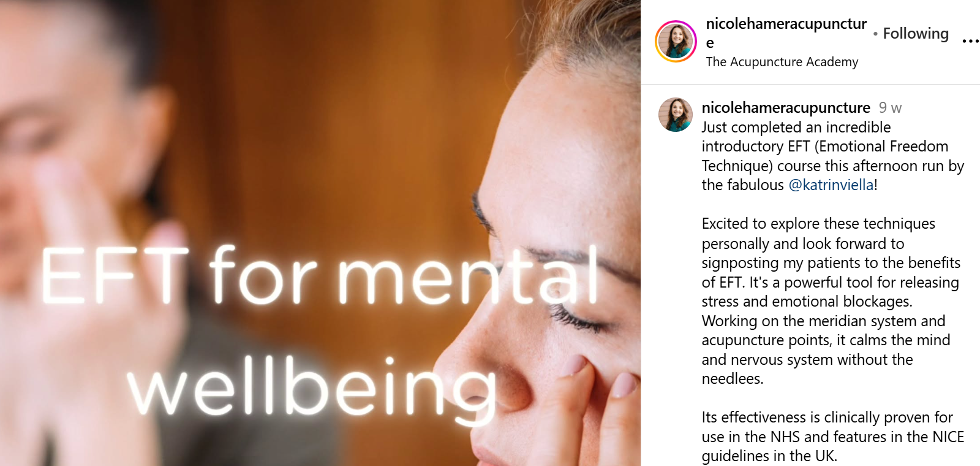Viewport: 980px width, 466px height.
Task: View story from the header profile avatar
Action: (676, 42)
